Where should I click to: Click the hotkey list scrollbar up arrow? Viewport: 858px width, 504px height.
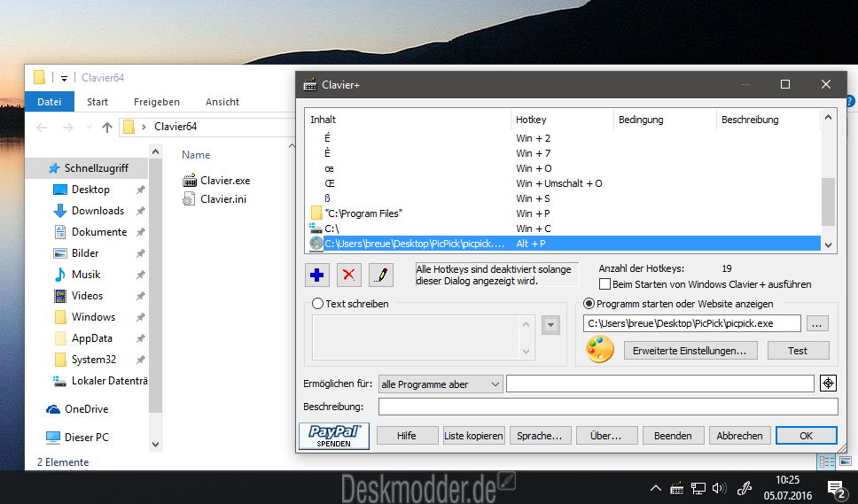[x=828, y=117]
